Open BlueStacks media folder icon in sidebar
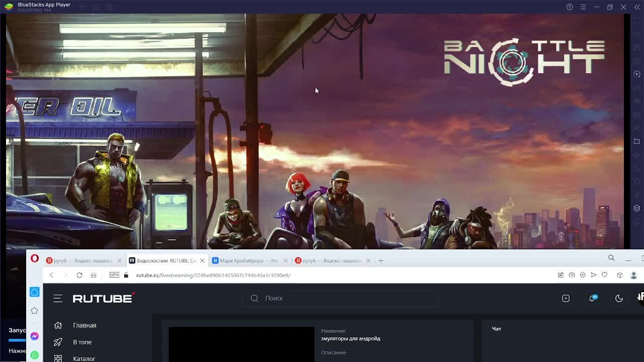This screenshot has height=362, width=644. click(x=636, y=141)
